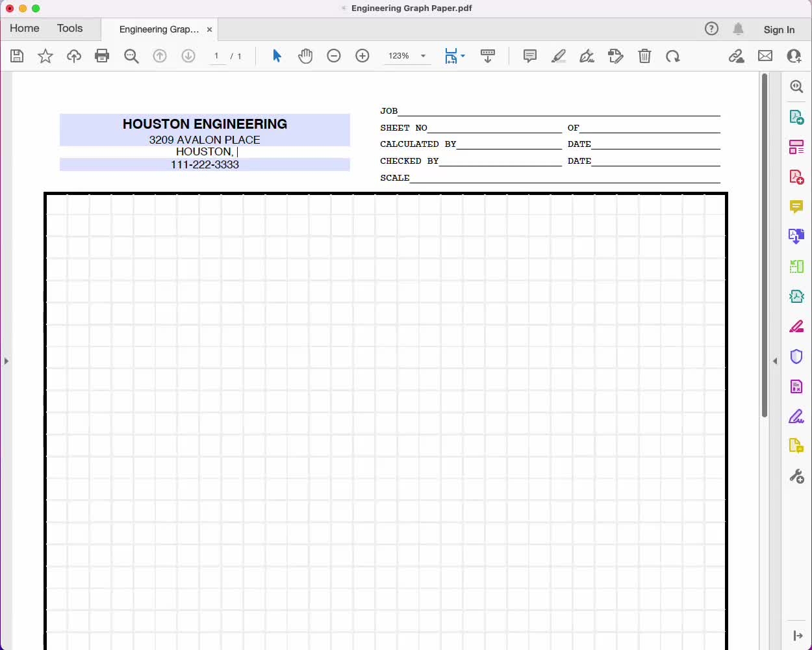The height and width of the screenshot is (650, 812).
Task: Select the Engineering Graph Paper document tab
Action: pyautogui.click(x=158, y=29)
